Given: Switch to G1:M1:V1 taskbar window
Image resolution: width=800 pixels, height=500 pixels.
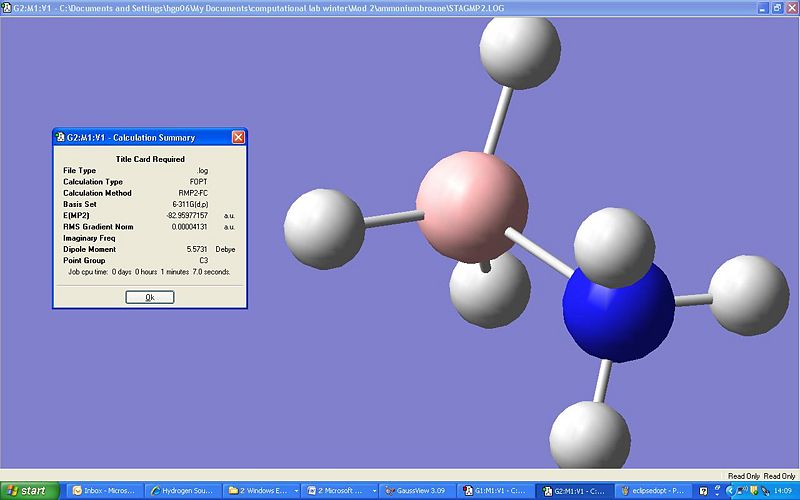Looking at the screenshot, I should point(494,491).
